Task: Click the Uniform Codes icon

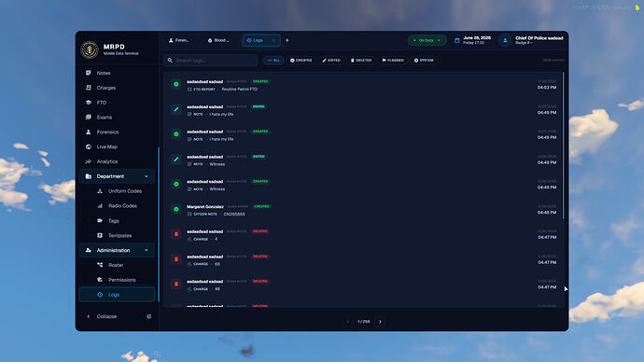Action: 100,191
